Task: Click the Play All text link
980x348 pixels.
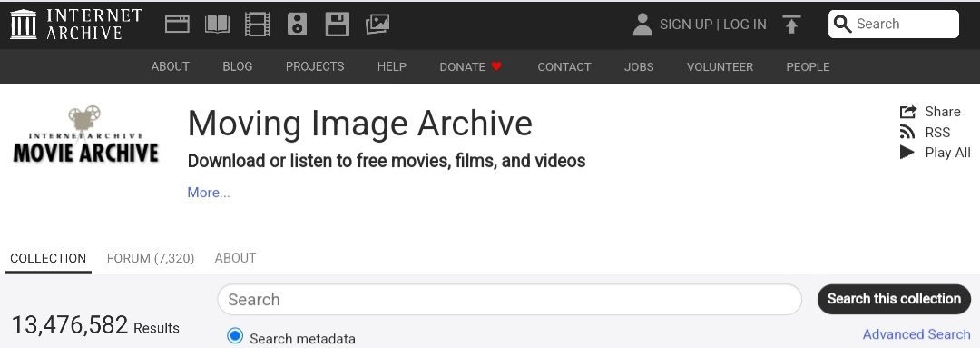Action: coord(947,152)
